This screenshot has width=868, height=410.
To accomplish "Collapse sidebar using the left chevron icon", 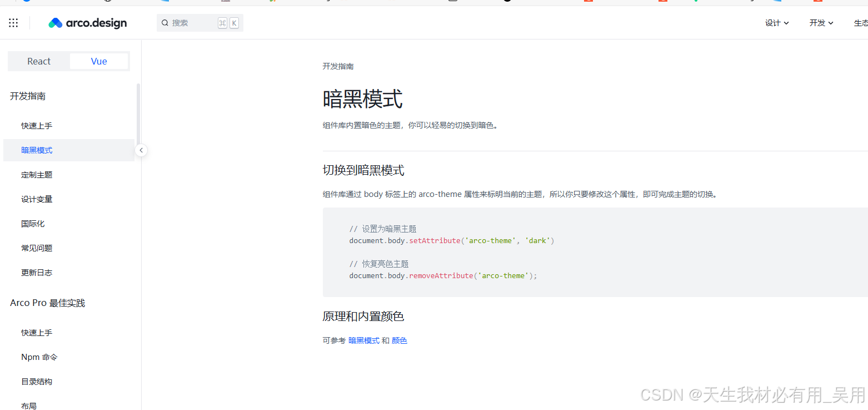I will pos(141,150).
